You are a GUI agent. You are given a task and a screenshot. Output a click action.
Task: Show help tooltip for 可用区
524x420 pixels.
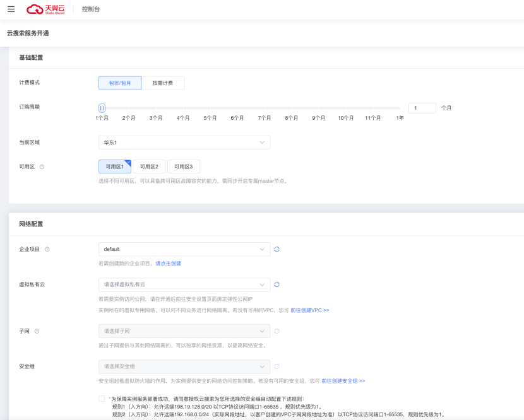[x=42, y=167]
